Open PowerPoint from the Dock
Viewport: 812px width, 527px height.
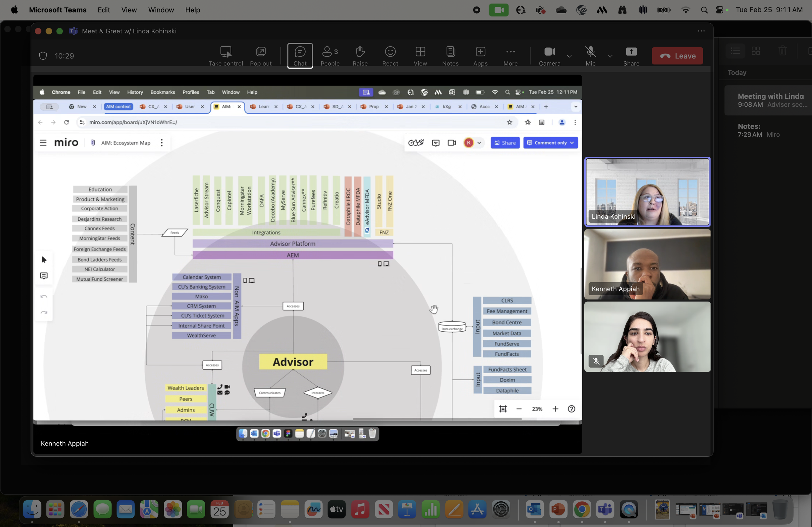pyautogui.click(x=558, y=509)
